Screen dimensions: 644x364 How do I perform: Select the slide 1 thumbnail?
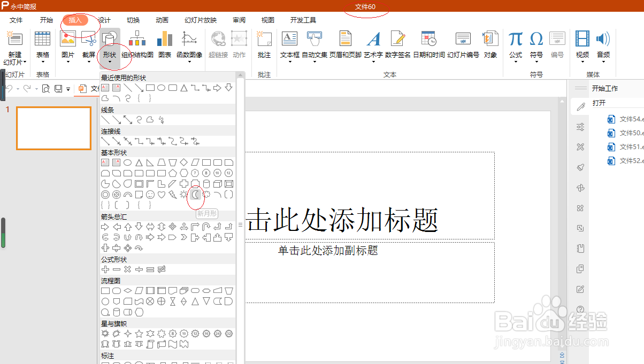click(53, 128)
